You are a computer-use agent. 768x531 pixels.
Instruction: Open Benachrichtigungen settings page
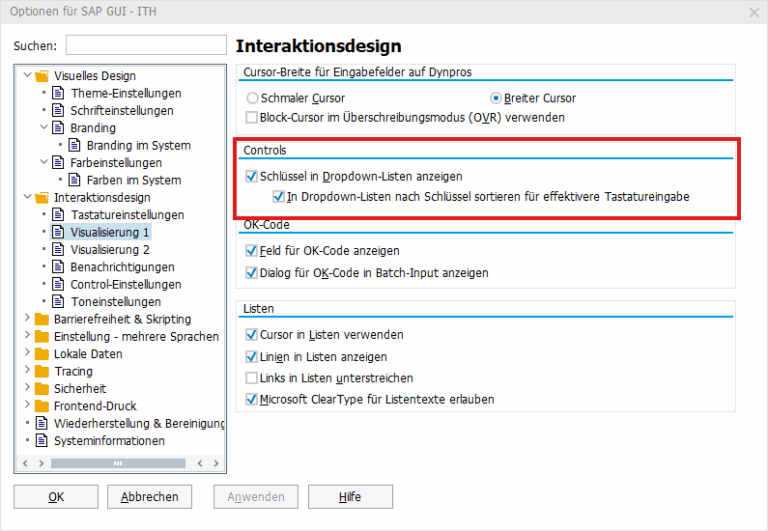[x=122, y=267]
